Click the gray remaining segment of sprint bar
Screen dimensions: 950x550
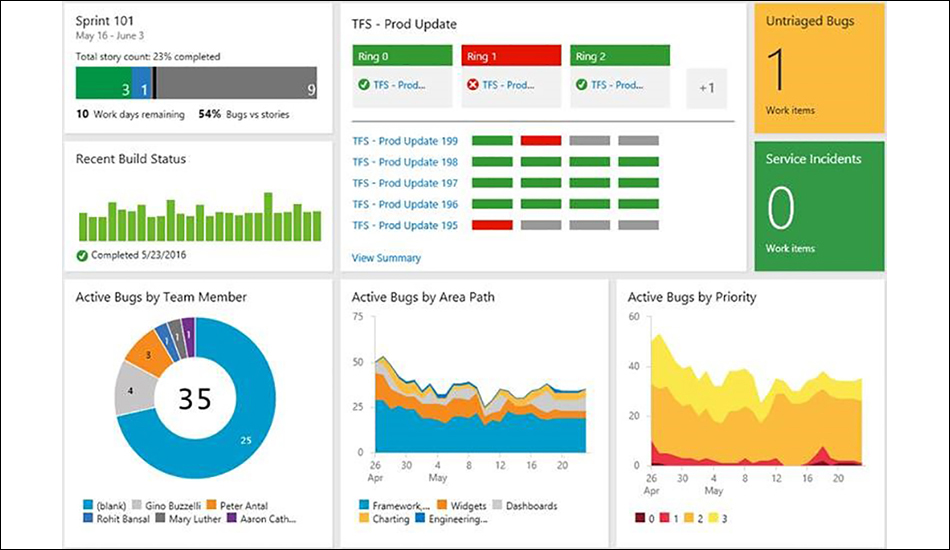pyautogui.click(x=237, y=83)
